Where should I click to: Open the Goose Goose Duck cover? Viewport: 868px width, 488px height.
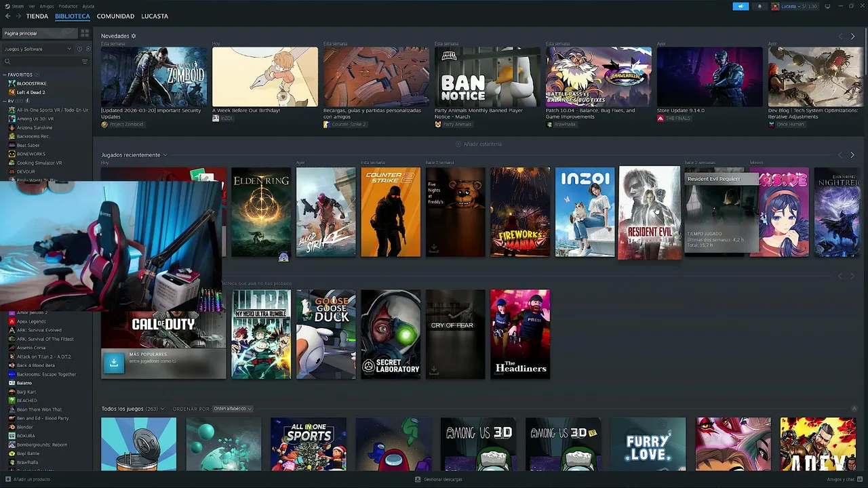click(326, 334)
